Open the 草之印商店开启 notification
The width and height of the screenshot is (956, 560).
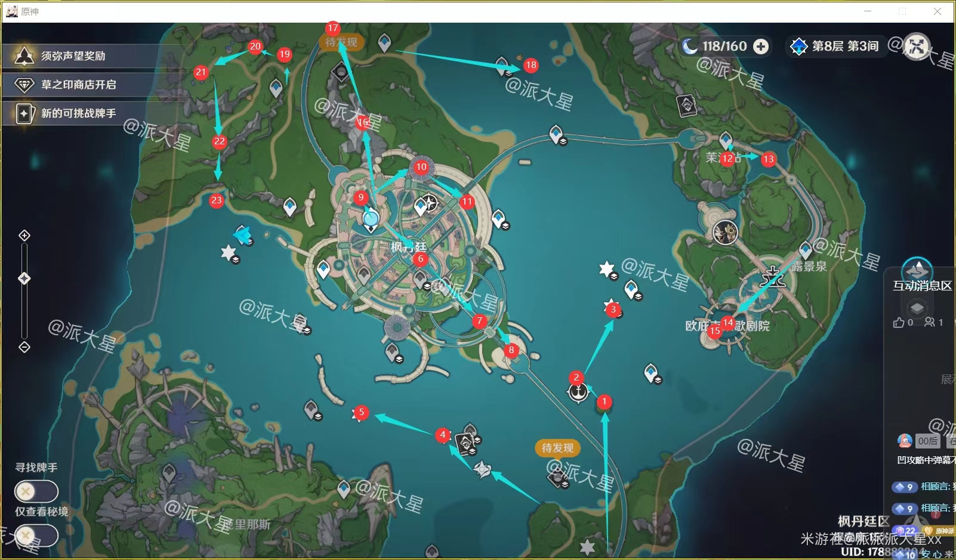point(78,85)
